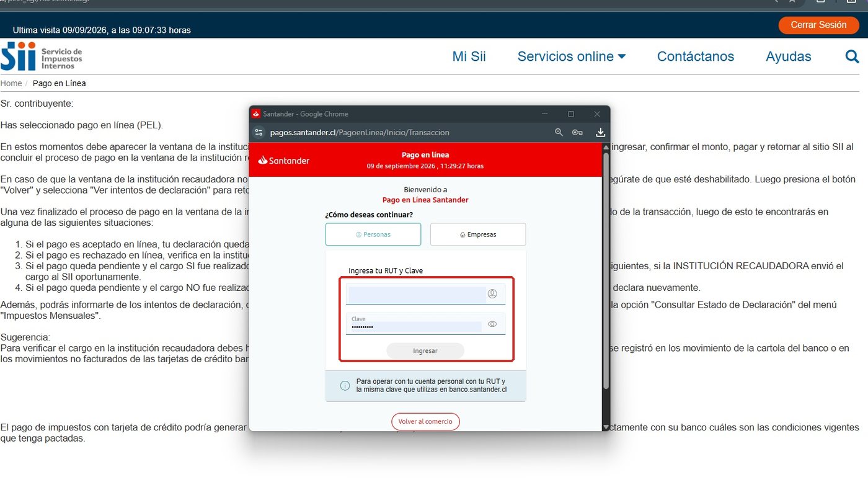Open site information icon in popup address bar
Screen dimensions: 868x503
click(x=259, y=132)
